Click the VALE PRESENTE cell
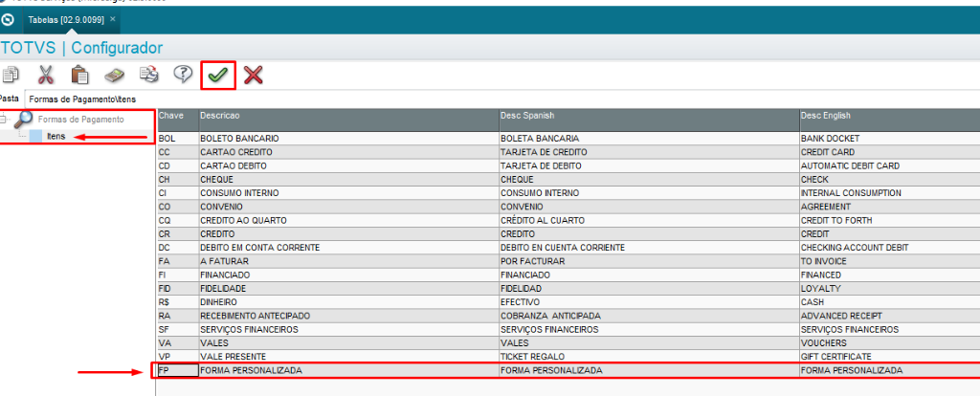Viewport: 980px width, 396px height. (348, 357)
